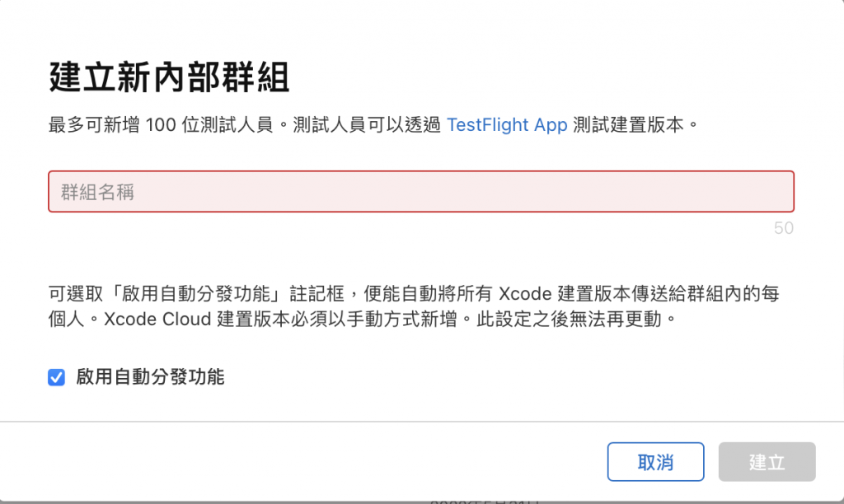Viewport: 844px width, 504px height.
Task: Click the 測試建置版本 text after the link
Action: tap(628, 125)
